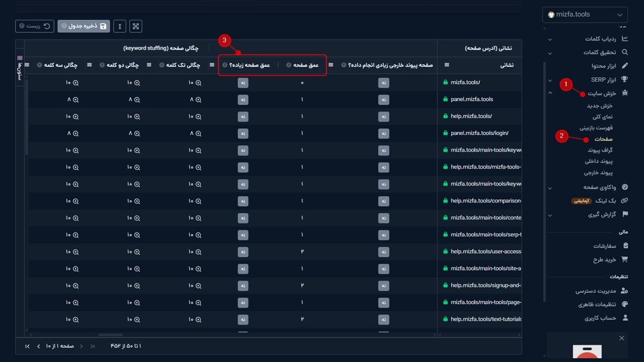Open the column menu icon for چگالی سه کلمه
Screen dimensions: 644x362
click(x=27, y=65)
